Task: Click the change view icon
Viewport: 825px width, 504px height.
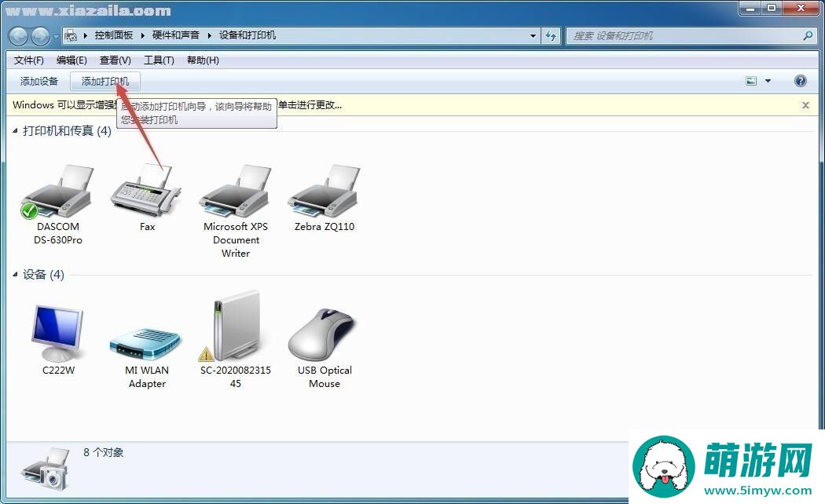Action: pyautogui.click(x=751, y=81)
